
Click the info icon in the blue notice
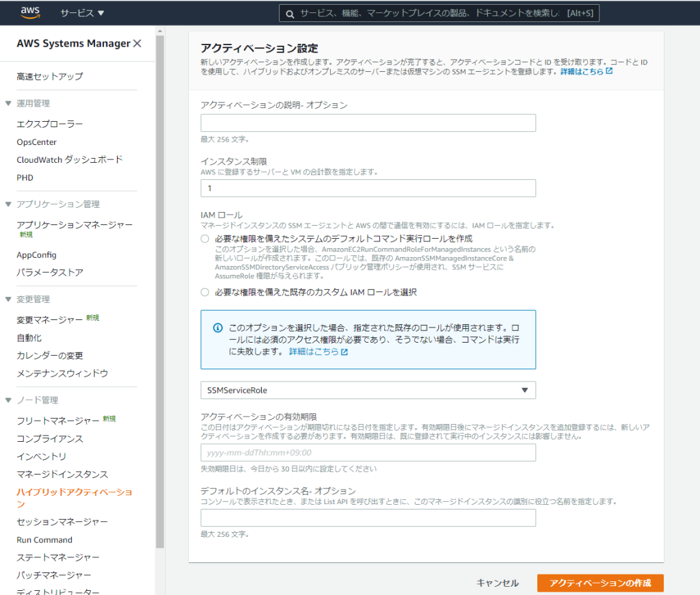click(218, 328)
